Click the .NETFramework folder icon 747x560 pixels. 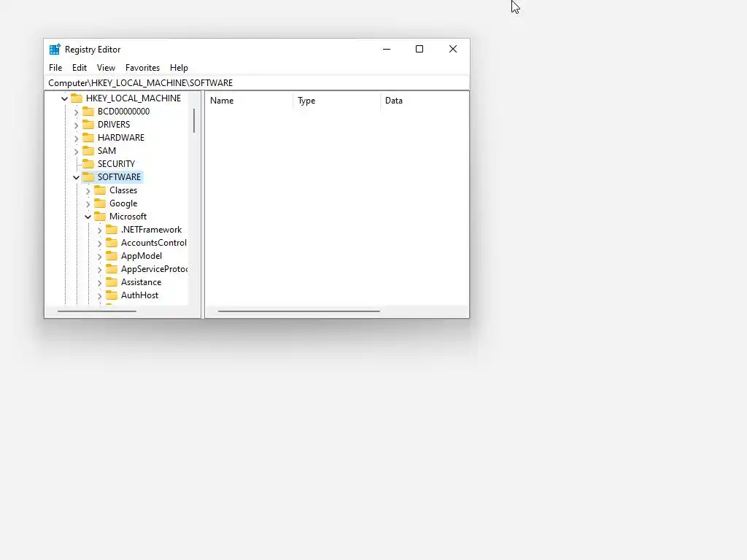point(112,230)
